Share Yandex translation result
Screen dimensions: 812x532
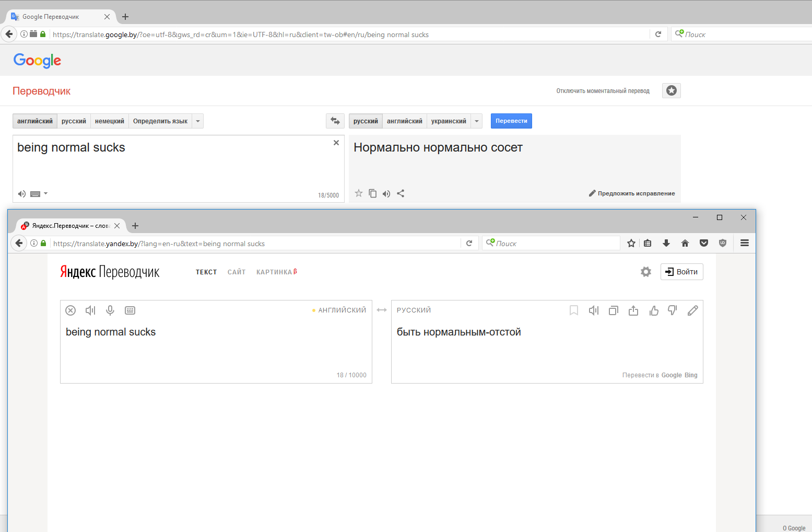(633, 310)
